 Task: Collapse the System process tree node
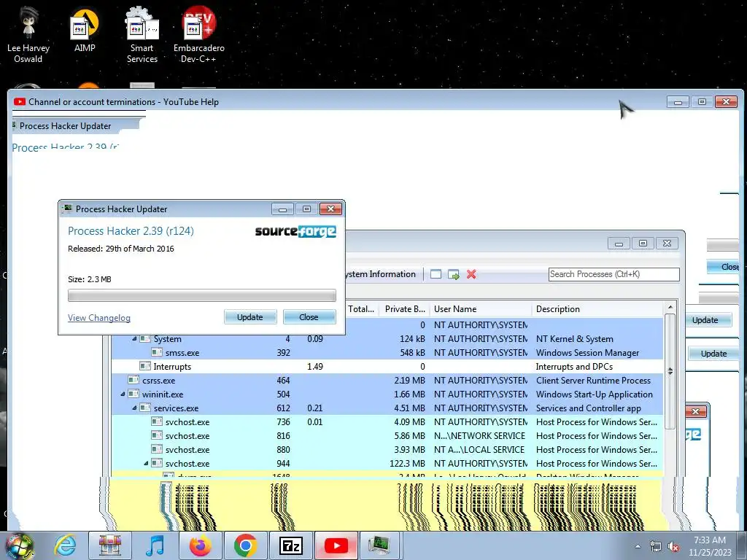coord(134,339)
